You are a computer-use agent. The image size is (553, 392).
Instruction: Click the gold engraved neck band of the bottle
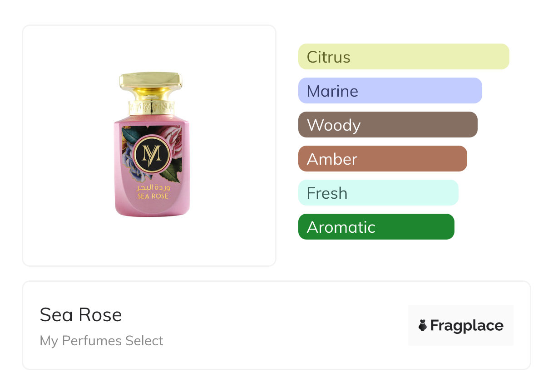pyautogui.click(x=151, y=107)
